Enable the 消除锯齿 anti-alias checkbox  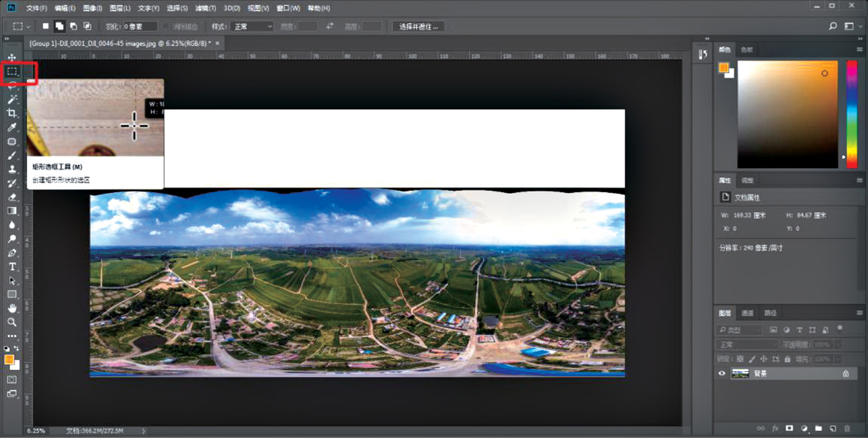166,26
